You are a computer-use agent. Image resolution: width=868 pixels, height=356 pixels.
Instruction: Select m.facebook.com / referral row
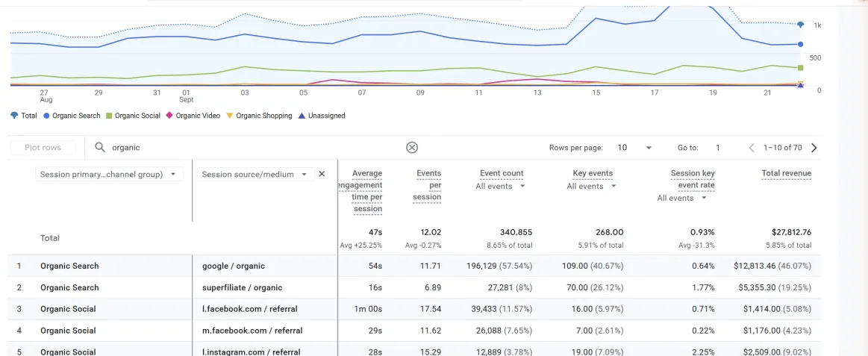pos(415,331)
